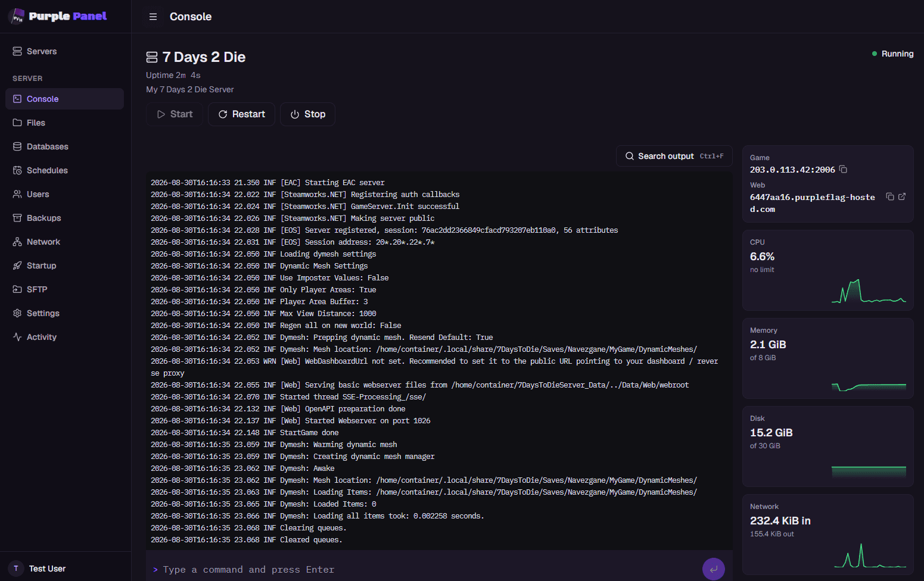Click the 2.1 GiB memory value
The height and width of the screenshot is (581, 924).
[768, 345]
